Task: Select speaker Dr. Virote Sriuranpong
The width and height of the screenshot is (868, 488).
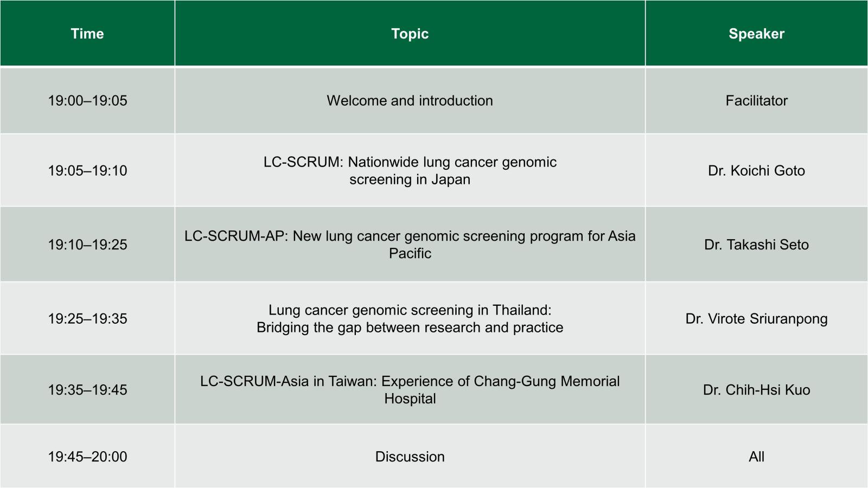Action: tap(757, 318)
